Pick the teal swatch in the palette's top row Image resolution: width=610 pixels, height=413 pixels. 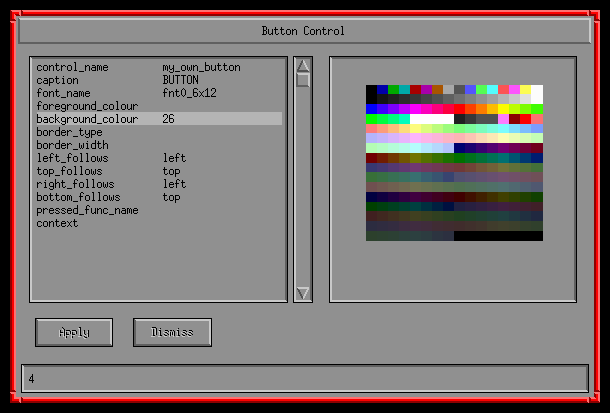click(x=404, y=89)
